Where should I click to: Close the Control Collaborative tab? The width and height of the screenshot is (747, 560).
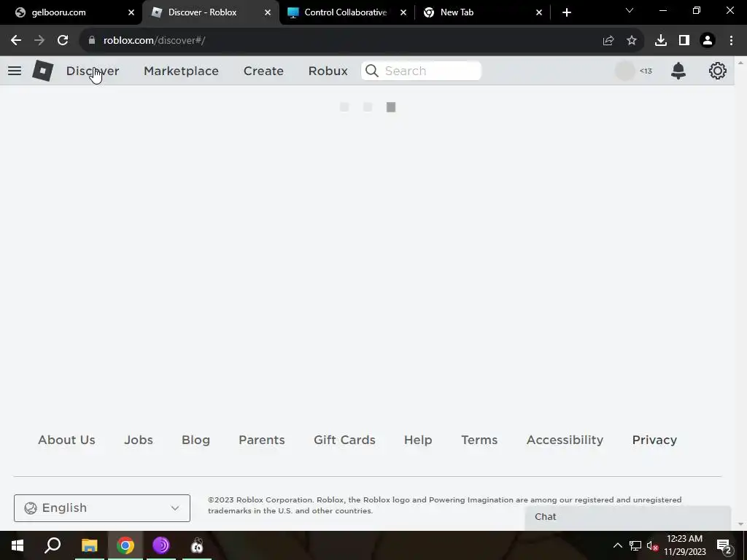tap(403, 12)
